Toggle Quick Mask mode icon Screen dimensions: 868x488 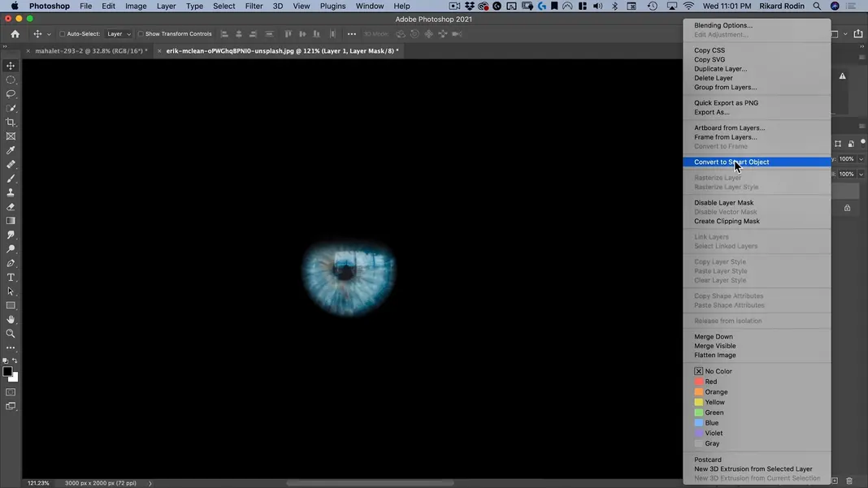pyautogui.click(x=11, y=392)
